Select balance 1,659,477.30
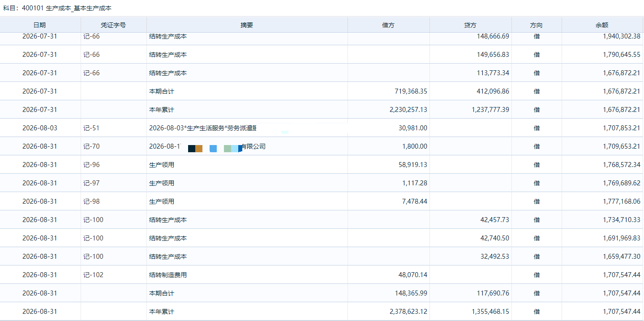Image resolution: width=644 pixels, height=321 pixels. point(622,257)
